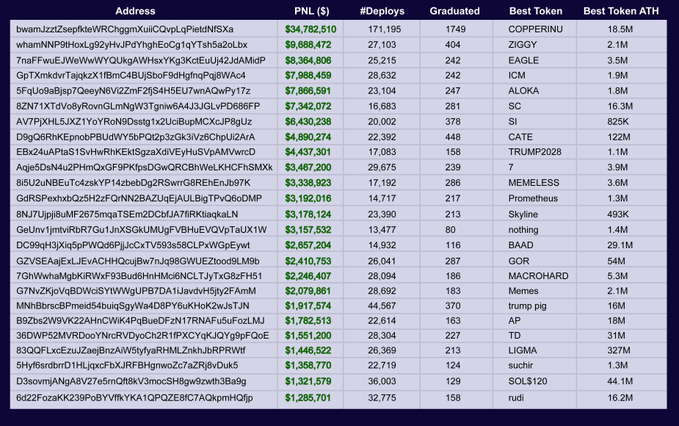Viewport: 679px width, 426px height.
Task: Click the trump pig token name
Action: pyautogui.click(x=527, y=306)
